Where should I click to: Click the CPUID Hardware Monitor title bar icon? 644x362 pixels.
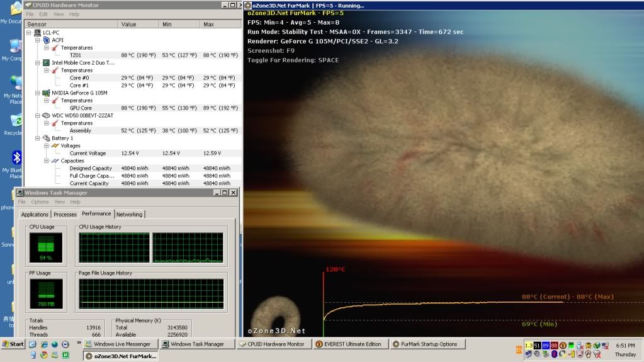click(x=28, y=5)
